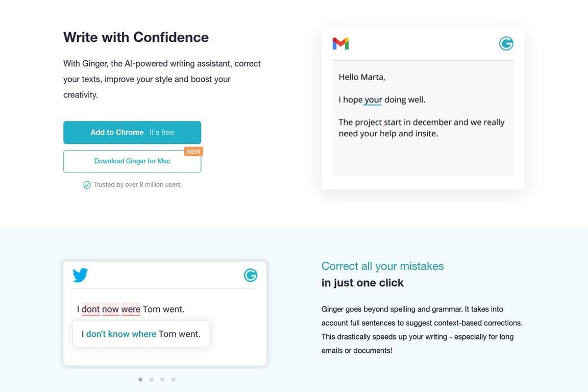This screenshot has width=588, height=392.
Task: Click the highlighted word 'now'
Action: 110,309
